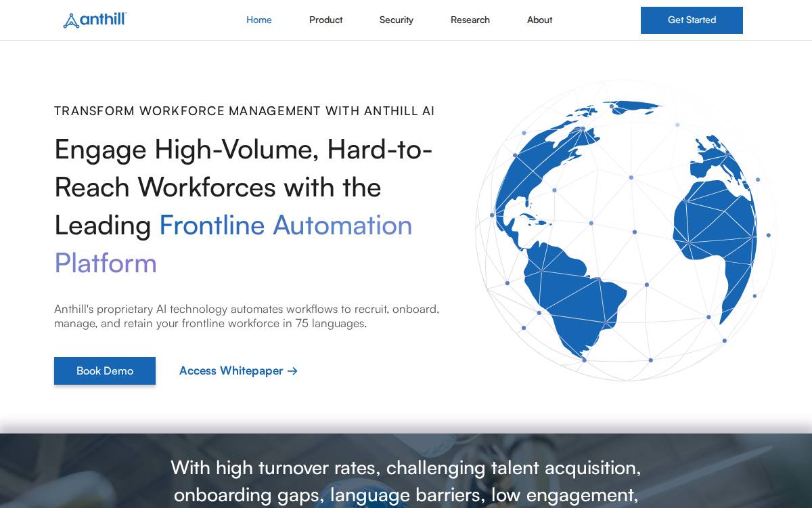Click the paragraph mentioning 75 languages
The image size is (812, 508).
(x=247, y=316)
